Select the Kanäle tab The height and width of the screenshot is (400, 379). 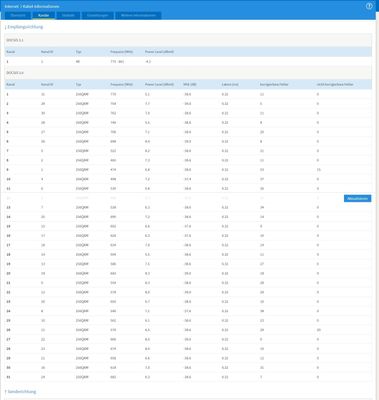pos(44,15)
